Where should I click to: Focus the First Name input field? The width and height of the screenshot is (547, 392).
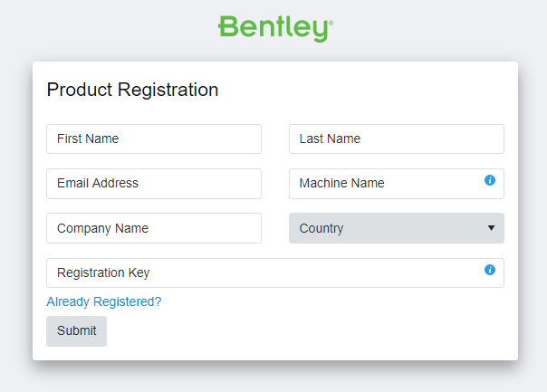pyautogui.click(x=153, y=139)
